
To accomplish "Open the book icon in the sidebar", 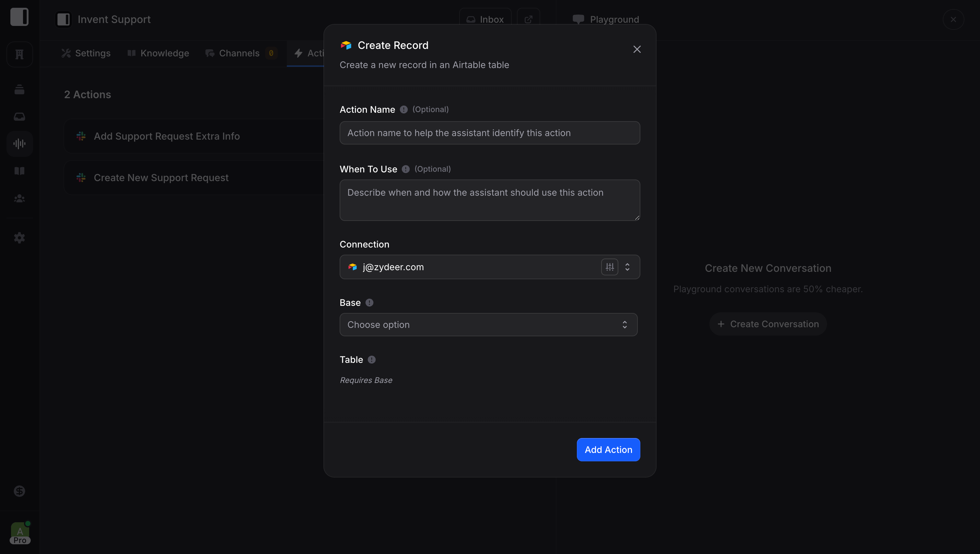I will coord(19,171).
